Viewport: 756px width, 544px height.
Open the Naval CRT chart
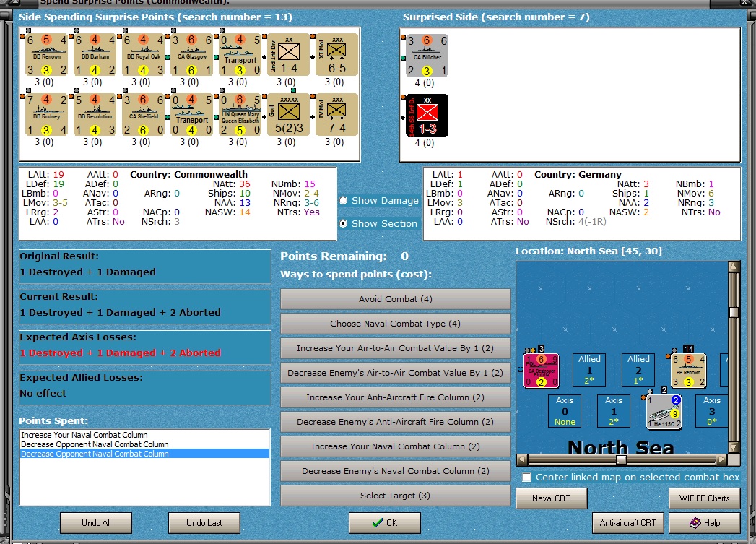coord(552,498)
